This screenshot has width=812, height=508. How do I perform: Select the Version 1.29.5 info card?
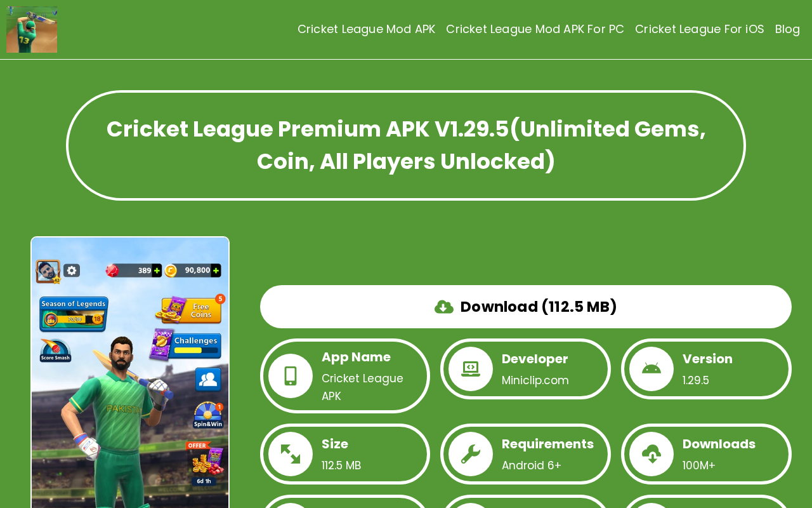[x=706, y=369]
